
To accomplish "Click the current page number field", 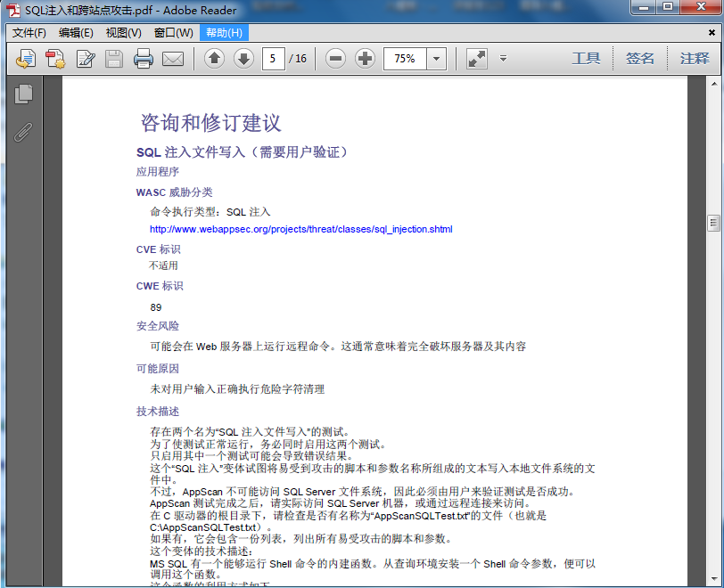I will coord(274,59).
